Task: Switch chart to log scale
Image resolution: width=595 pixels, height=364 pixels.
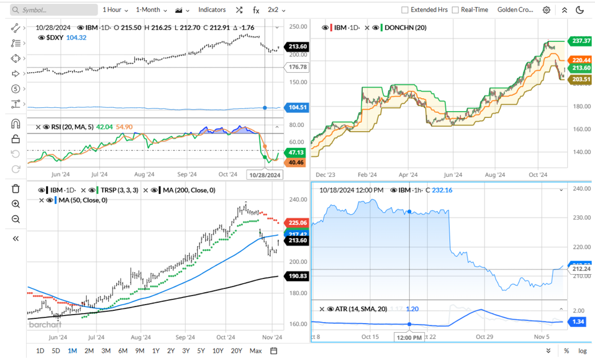Action: (583, 351)
